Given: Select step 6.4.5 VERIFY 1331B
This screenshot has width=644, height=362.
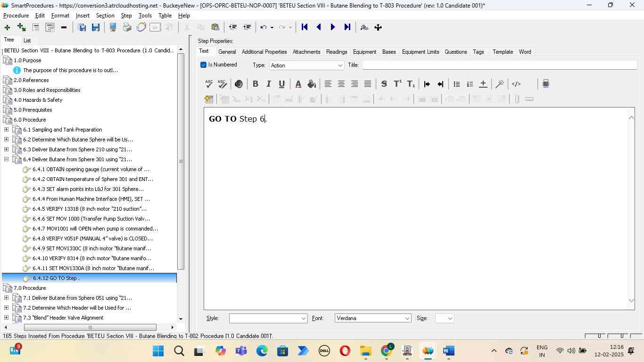Looking at the screenshot, I should [90, 209].
